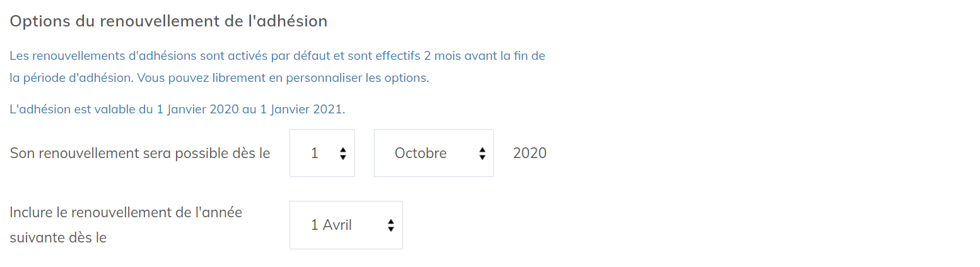Click the arrows icon in the day selector
The image size is (980, 267).
click(x=342, y=153)
